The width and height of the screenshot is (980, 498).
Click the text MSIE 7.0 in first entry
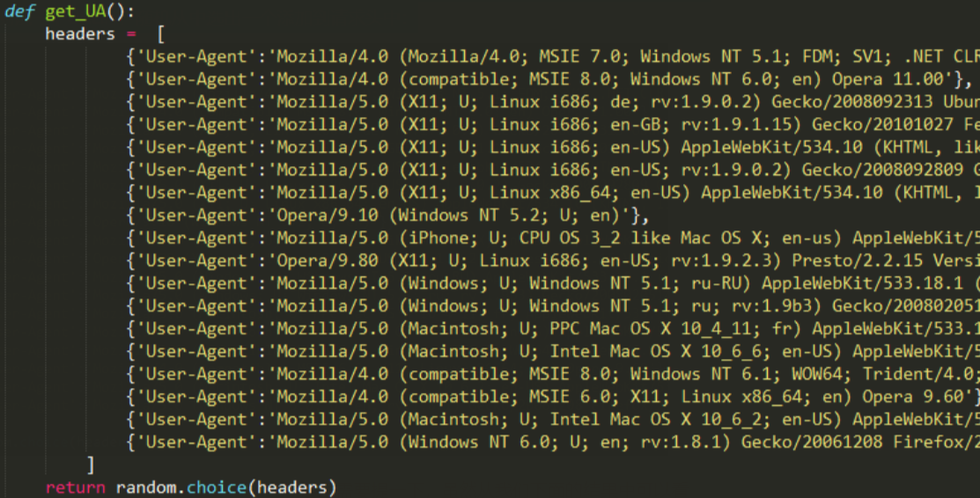click(580, 57)
